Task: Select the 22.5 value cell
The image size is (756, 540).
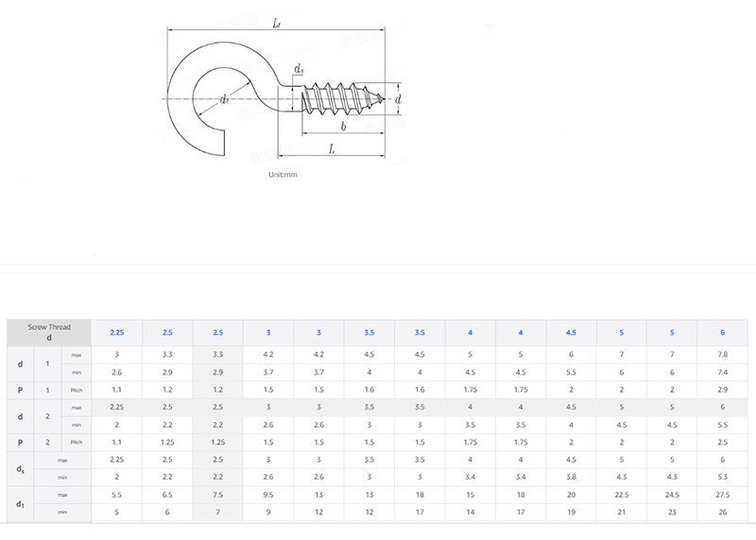Action: [x=622, y=495]
